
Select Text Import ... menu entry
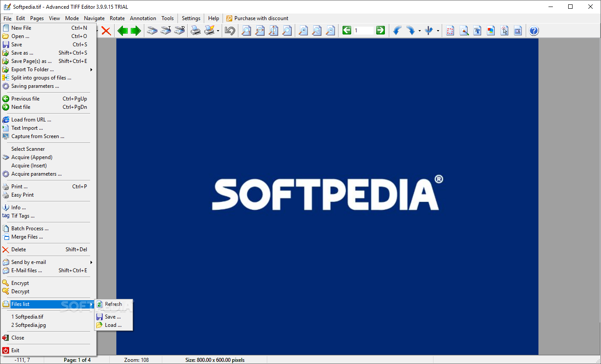[49, 128]
